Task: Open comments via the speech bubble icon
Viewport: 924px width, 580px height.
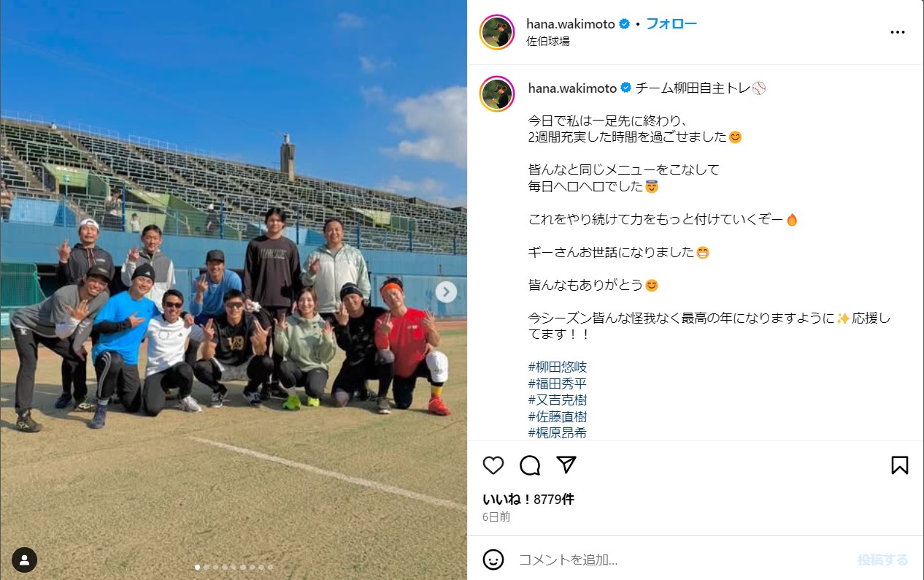Action: 530,465
